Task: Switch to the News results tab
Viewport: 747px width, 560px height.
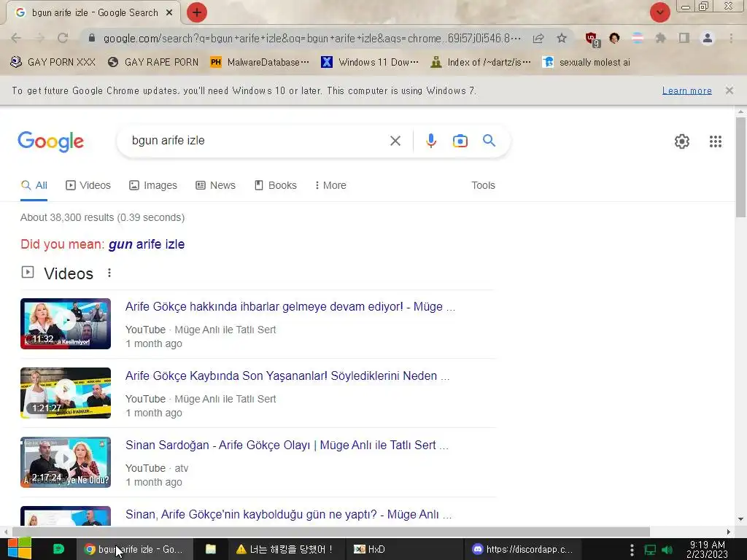Action: pyautogui.click(x=215, y=185)
